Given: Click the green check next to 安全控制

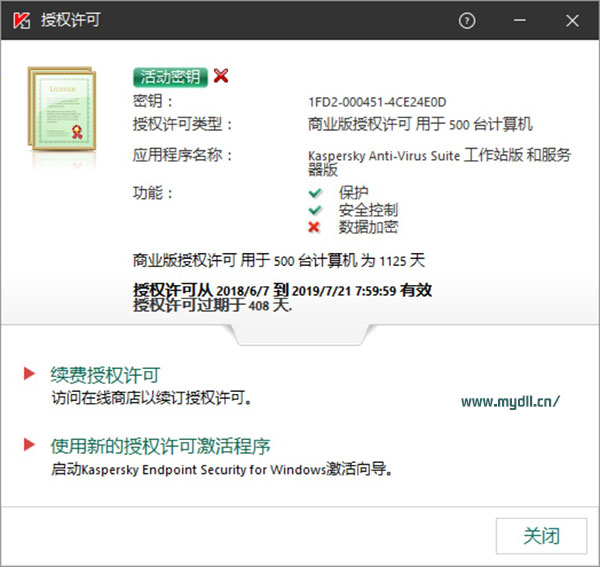Looking at the screenshot, I should click(x=315, y=210).
